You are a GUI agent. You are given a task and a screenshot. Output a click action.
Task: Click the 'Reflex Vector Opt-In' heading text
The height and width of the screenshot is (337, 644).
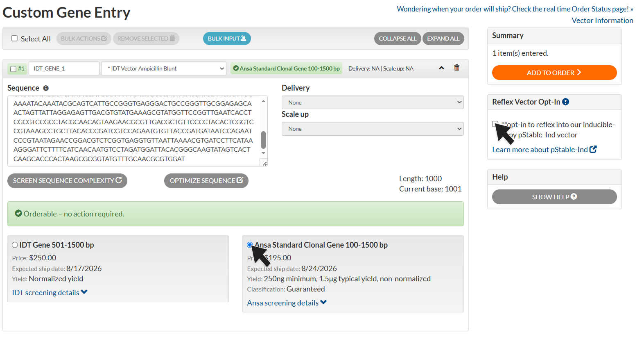pos(526,102)
